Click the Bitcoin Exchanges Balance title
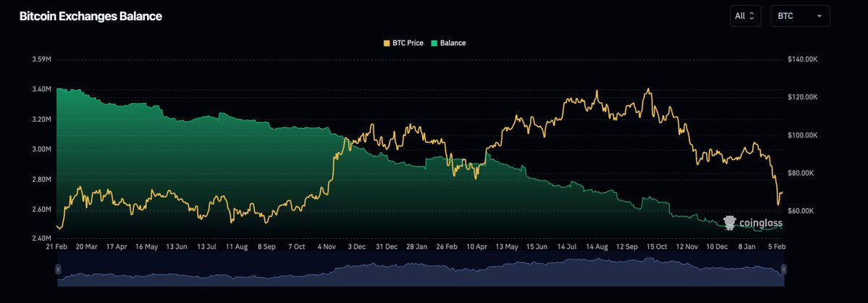The image size is (868, 303). (90, 16)
